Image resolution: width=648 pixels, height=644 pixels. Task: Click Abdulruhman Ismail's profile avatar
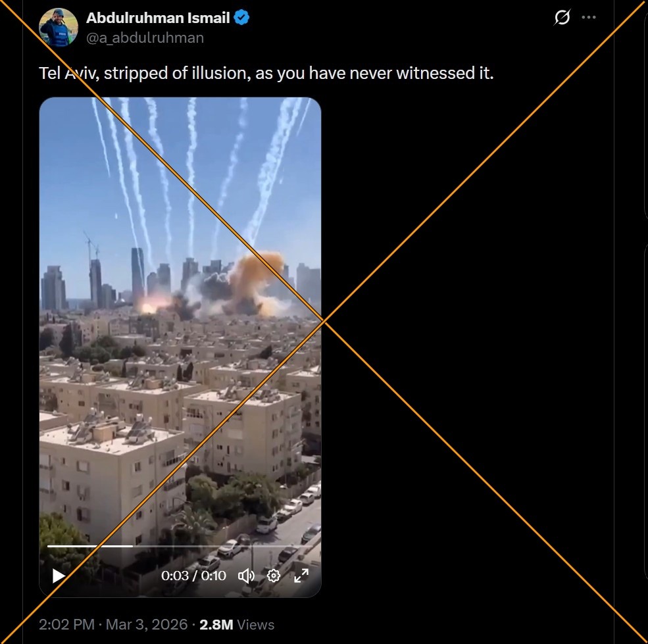tap(59, 27)
